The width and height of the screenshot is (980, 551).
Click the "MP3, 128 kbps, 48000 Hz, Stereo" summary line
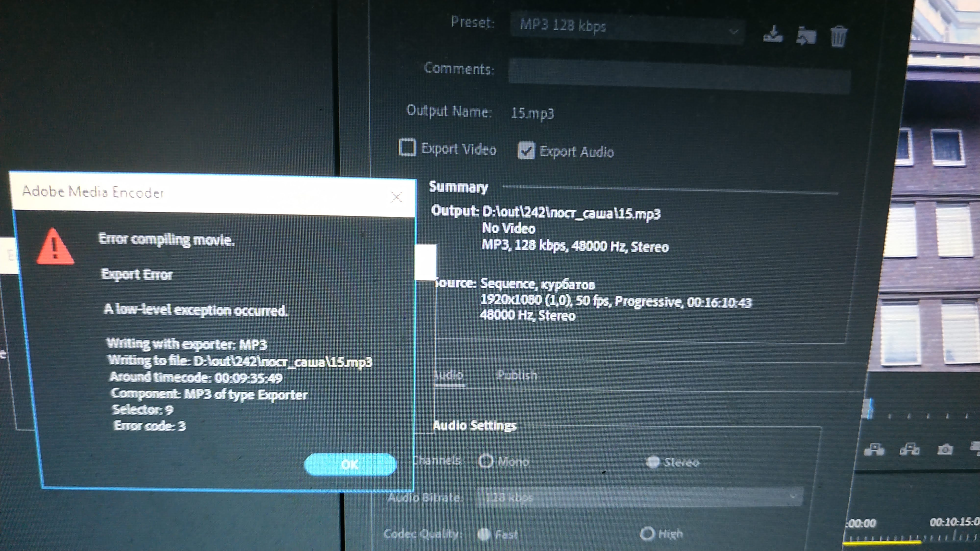pyautogui.click(x=575, y=246)
